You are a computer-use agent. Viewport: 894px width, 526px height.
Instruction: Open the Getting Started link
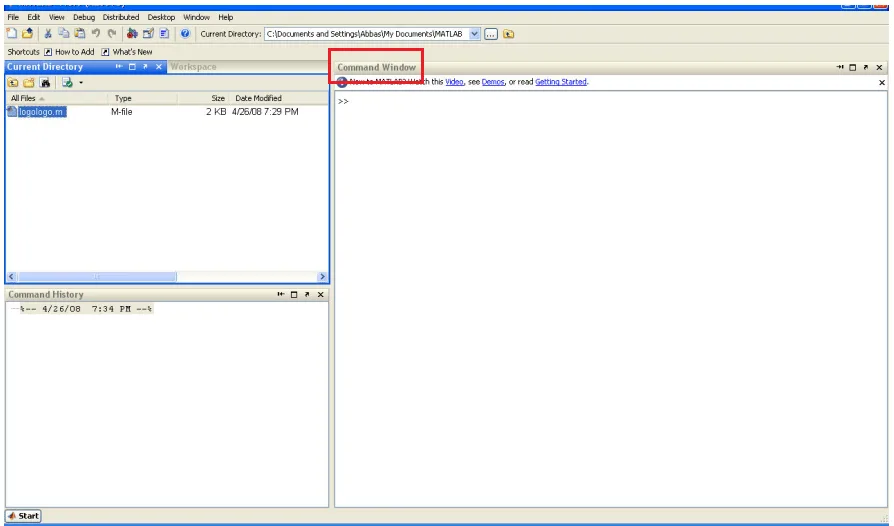tap(561, 82)
